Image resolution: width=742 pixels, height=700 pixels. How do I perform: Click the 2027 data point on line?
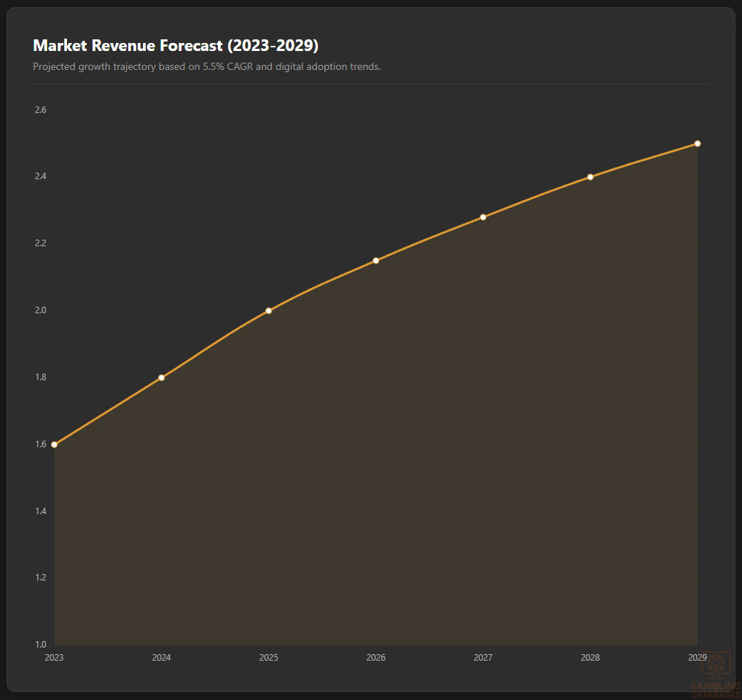(483, 217)
